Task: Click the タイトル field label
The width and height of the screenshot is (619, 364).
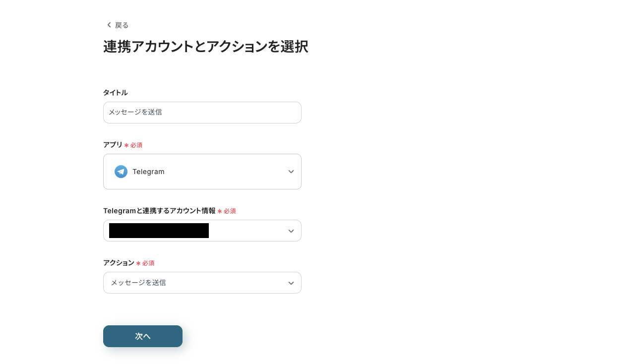Action: coord(115,93)
